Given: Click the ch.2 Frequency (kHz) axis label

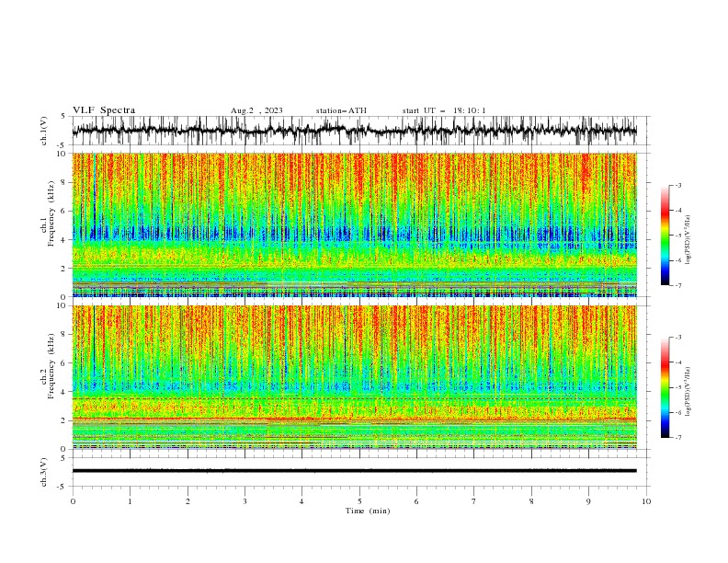Looking at the screenshot, I should (x=49, y=366).
